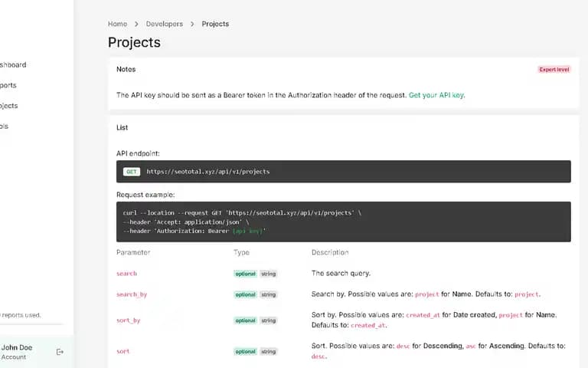This screenshot has width=588, height=368.
Task: Click the curl request example code block
Action: [344, 222]
